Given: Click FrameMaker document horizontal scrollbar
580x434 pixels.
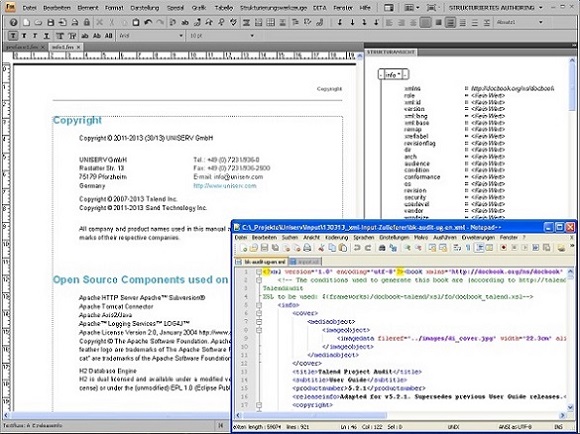Looking at the screenshot, I should tap(118, 415).
